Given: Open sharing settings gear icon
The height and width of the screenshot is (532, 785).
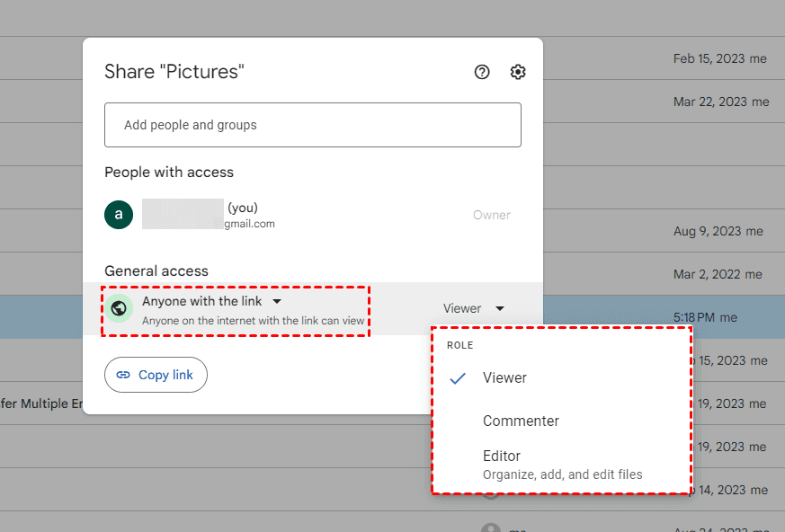Looking at the screenshot, I should tap(518, 72).
